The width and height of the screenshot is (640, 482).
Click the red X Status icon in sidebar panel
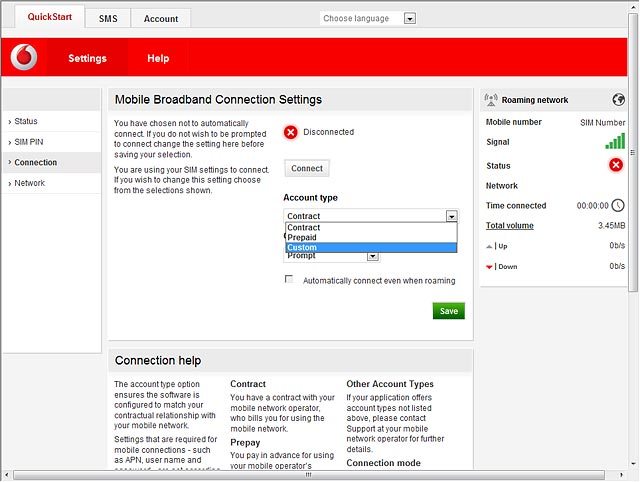coord(616,165)
